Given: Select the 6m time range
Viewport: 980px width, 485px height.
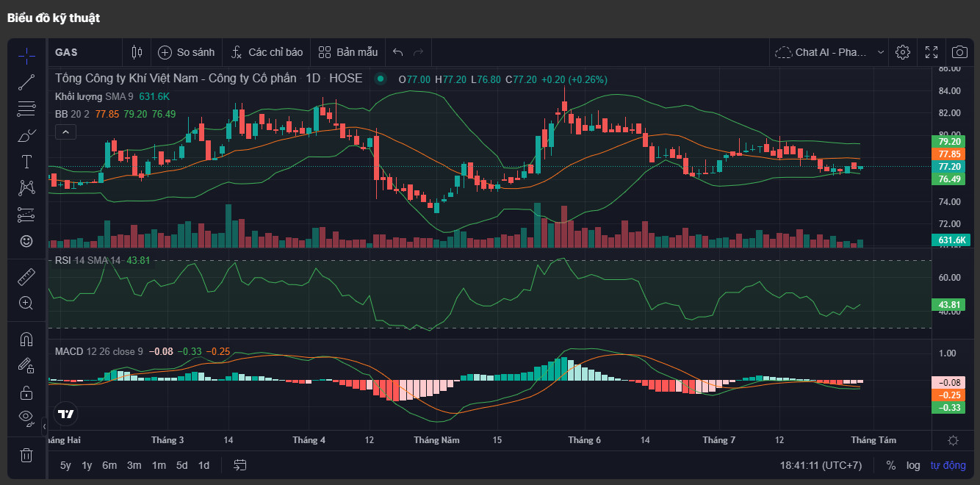Looking at the screenshot, I should tap(109, 465).
